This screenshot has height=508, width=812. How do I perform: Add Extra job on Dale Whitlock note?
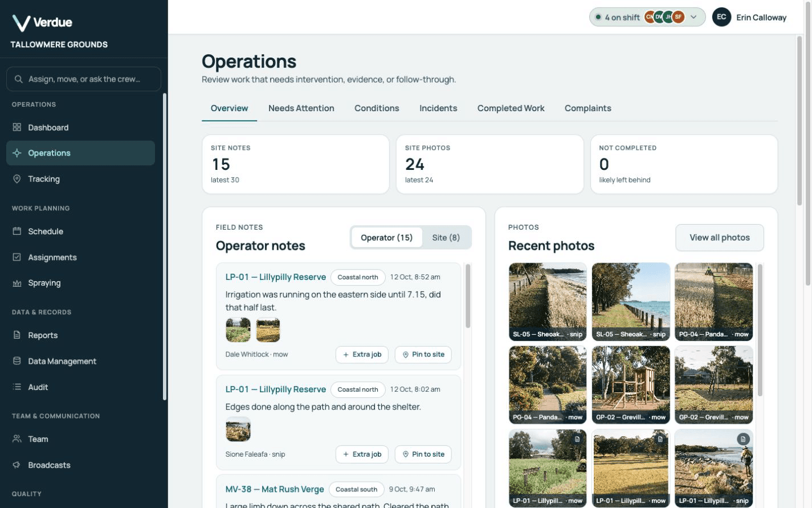362,355
